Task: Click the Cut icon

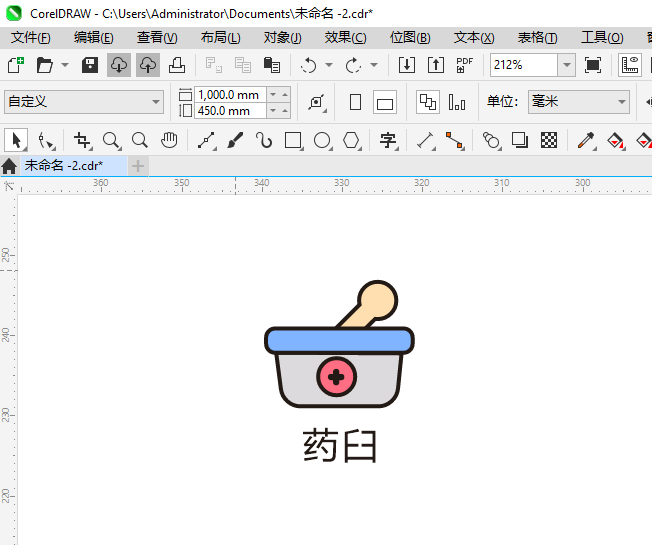Action: (214, 65)
